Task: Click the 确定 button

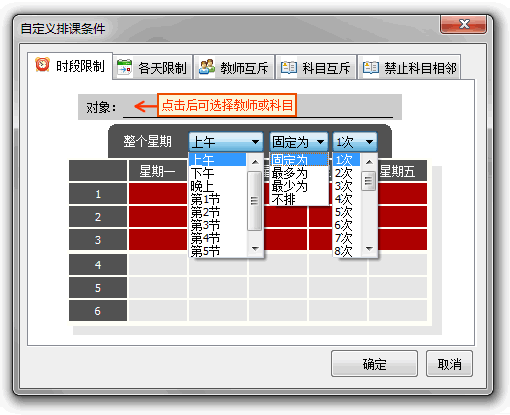Action: [374, 364]
